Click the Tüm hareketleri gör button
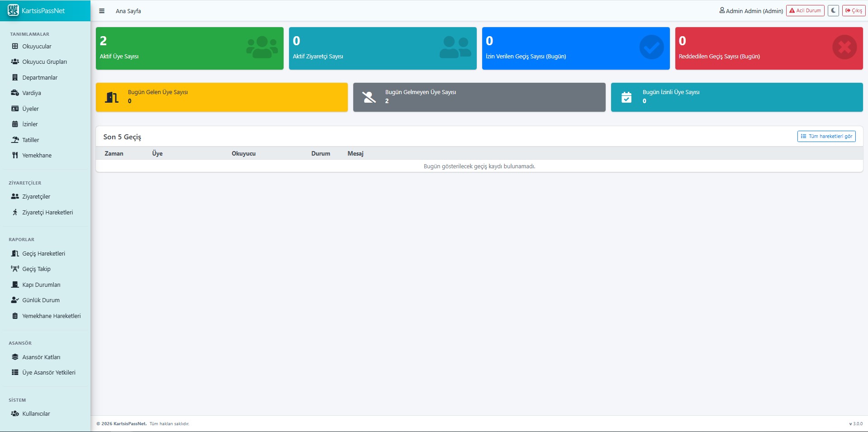 point(826,136)
